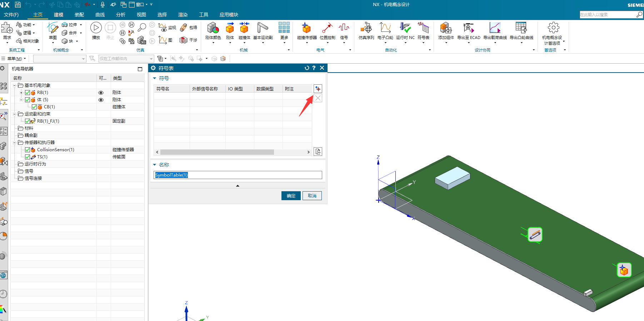Collapse the 运动副和约束 folder

pyautogui.click(x=15, y=114)
